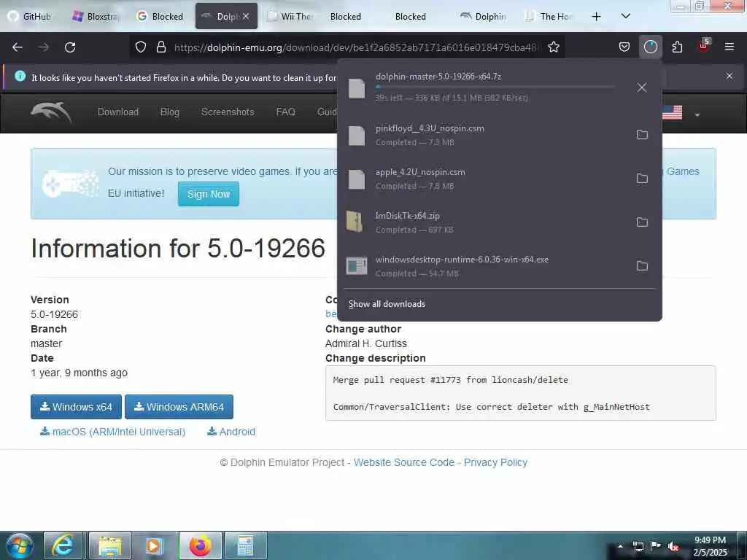Open the Firefox hamburger application menu
Screen dimensions: 747x560
729,47
